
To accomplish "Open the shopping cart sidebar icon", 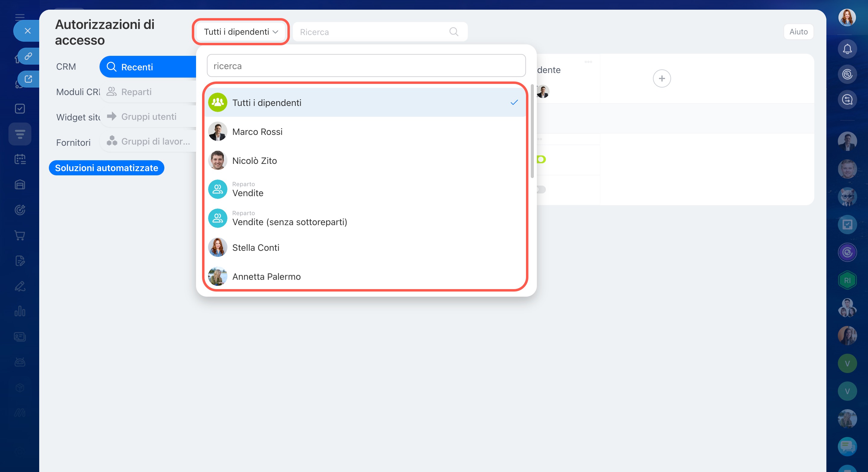I will pos(20,235).
